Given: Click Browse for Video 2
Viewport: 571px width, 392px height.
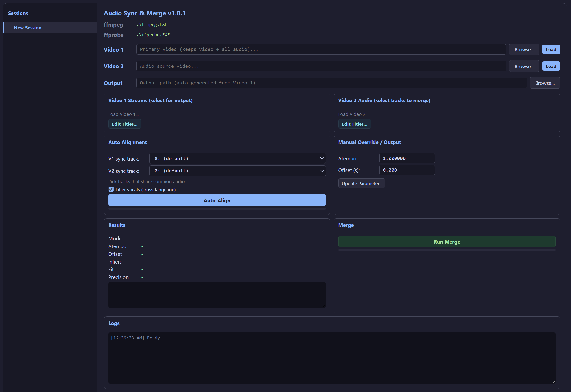Looking at the screenshot, I should click(524, 66).
